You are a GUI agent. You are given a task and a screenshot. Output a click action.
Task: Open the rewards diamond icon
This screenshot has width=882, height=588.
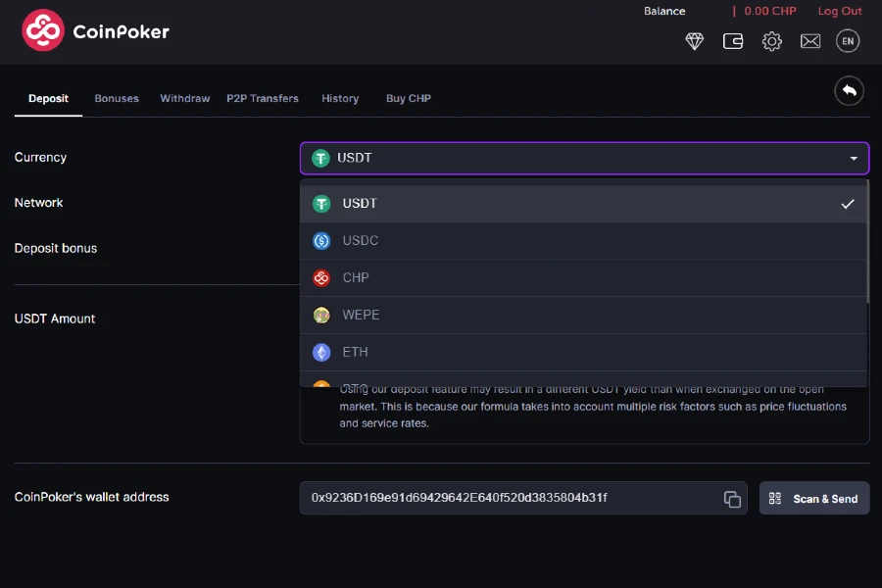point(694,41)
